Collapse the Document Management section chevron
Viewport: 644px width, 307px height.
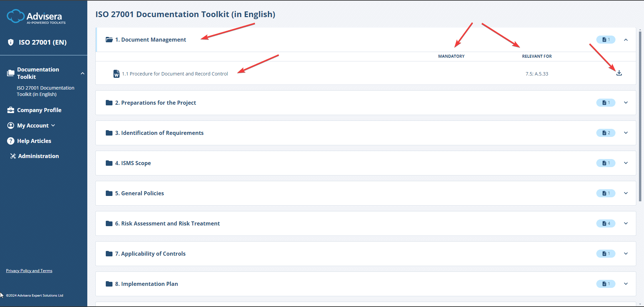click(626, 40)
